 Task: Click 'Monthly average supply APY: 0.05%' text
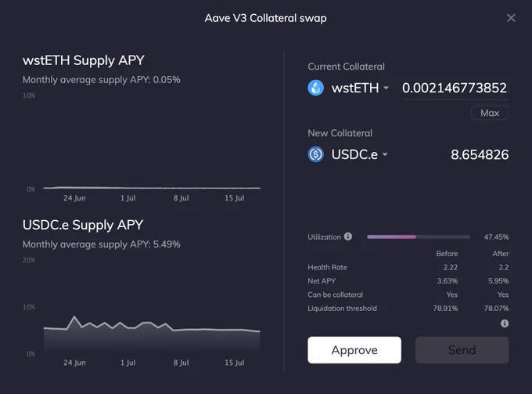[x=101, y=80]
